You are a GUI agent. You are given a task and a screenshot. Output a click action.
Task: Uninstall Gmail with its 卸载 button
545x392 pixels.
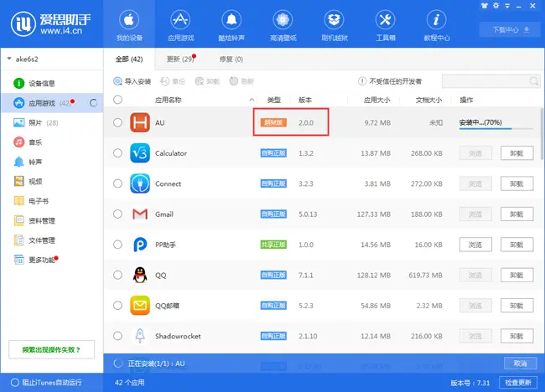point(516,214)
